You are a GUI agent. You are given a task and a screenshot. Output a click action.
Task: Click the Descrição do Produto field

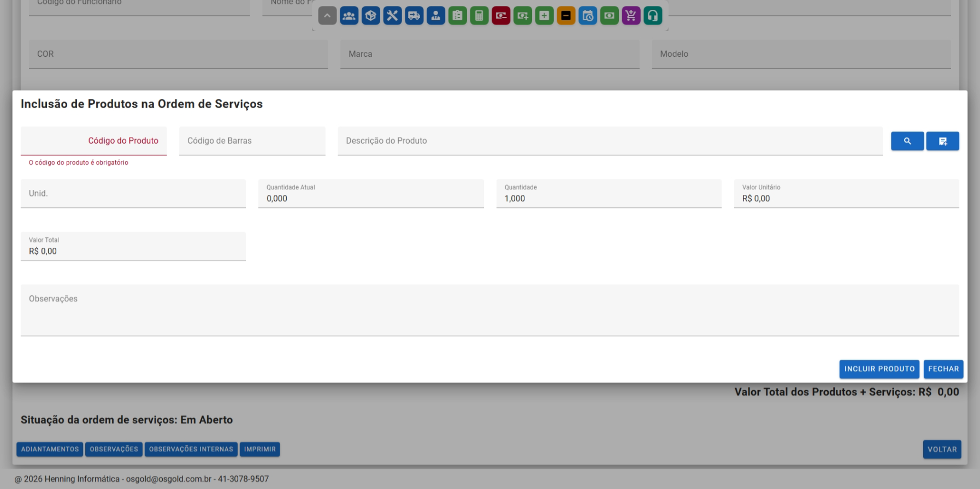coord(610,141)
